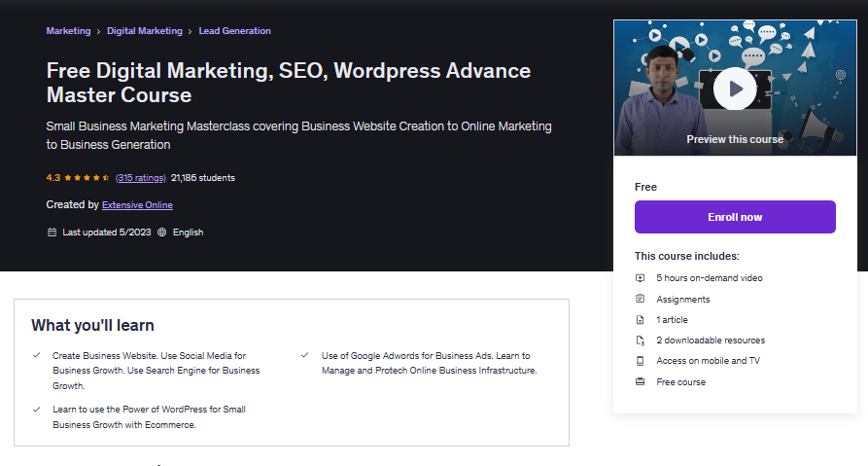Click the globe icon beside English
The width and height of the screenshot is (868, 466).
(x=161, y=233)
